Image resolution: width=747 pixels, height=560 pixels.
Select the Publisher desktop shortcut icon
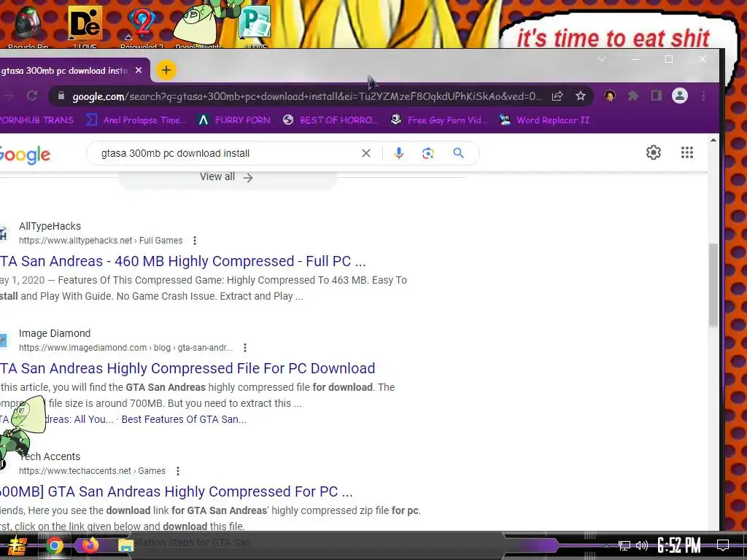pyautogui.click(x=255, y=26)
